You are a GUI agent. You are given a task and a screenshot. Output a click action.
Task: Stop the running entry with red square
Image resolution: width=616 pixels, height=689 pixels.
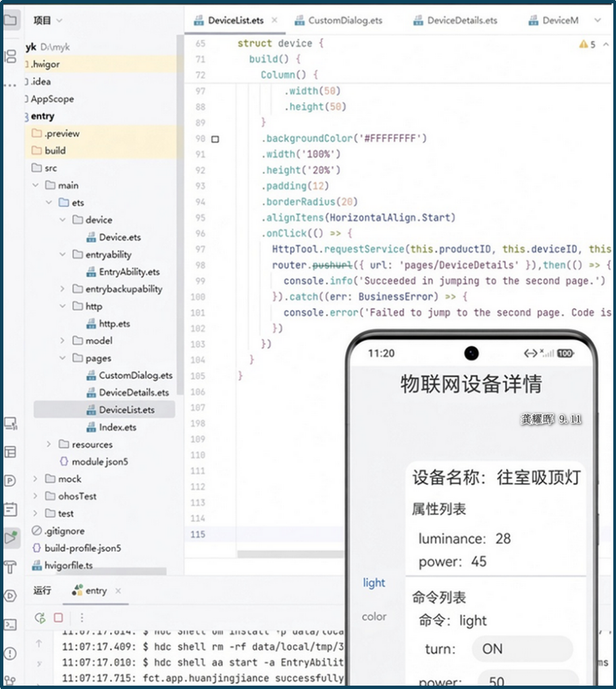(58, 617)
